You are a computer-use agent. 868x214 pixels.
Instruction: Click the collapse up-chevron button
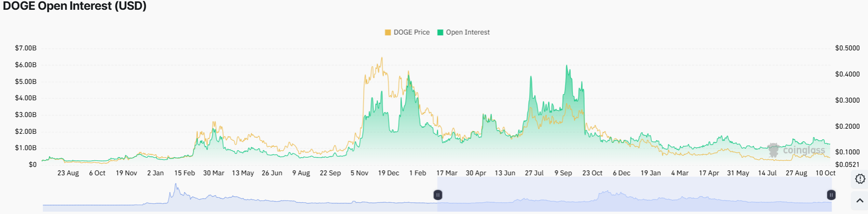pyautogui.click(x=860, y=201)
